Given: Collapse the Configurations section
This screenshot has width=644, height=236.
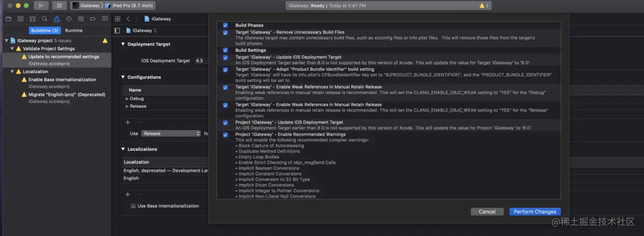Looking at the screenshot, I should [123, 77].
